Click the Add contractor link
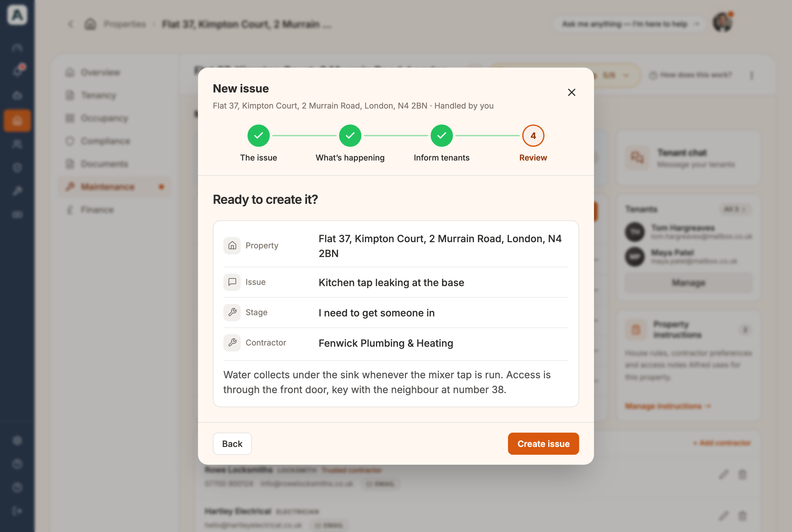 722,443
